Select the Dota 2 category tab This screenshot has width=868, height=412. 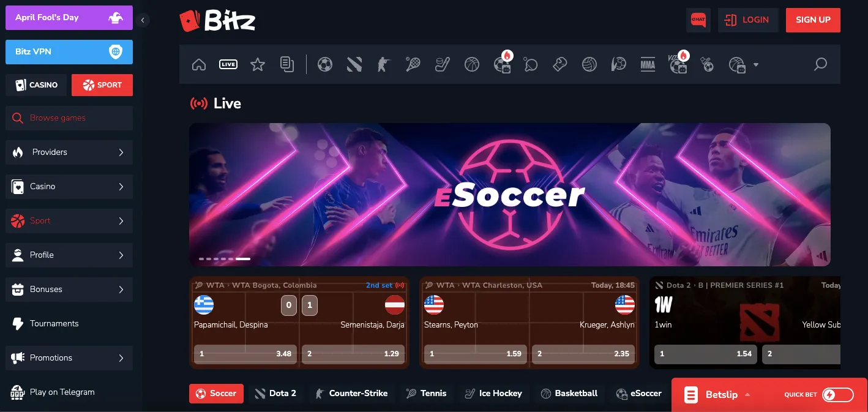275,394
